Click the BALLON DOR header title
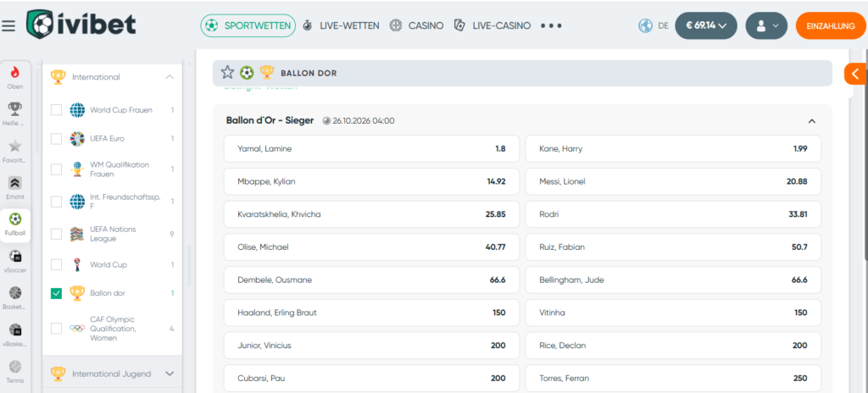 pyautogui.click(x=309, y=73)
